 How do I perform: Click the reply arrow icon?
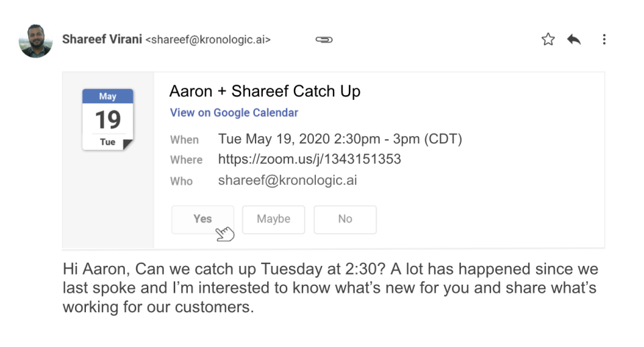coord(574,40)
